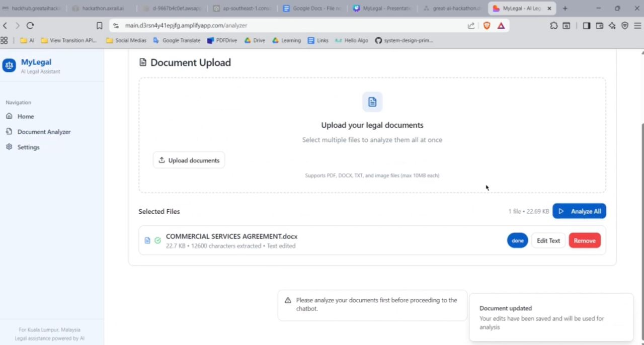Open the system-design-prim GitHub bookmark
Viewport: 644px width, 345px height.
[x=404, y=40]
